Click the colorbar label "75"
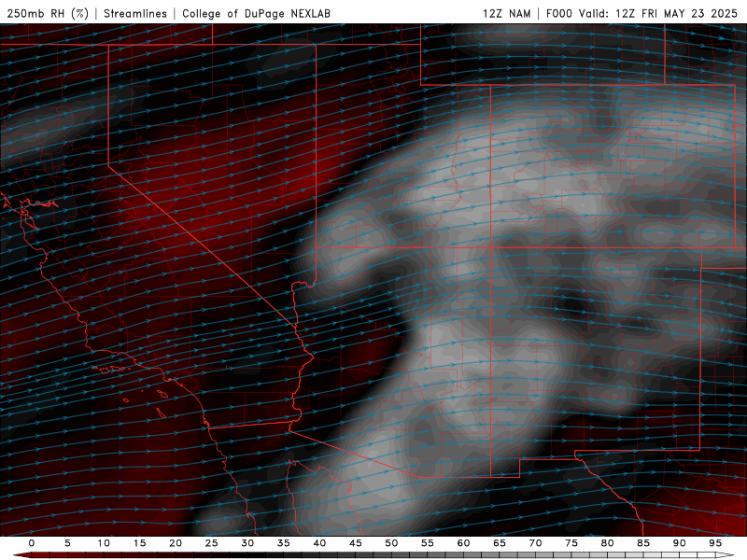 click(x=571, y=543)
